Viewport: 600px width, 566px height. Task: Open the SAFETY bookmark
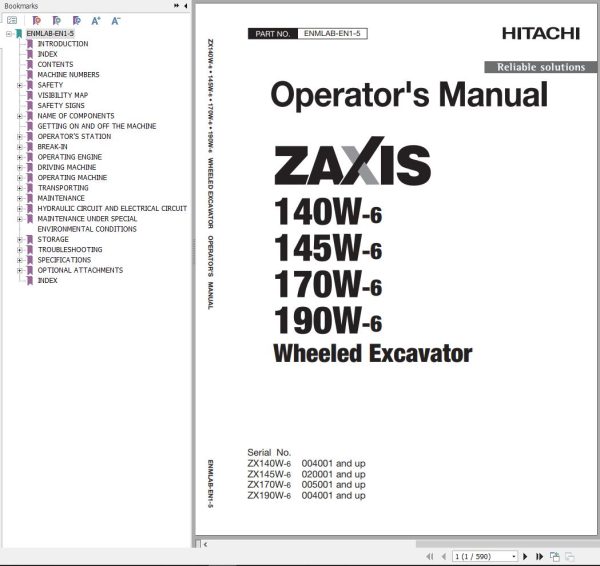pos(50,85)
